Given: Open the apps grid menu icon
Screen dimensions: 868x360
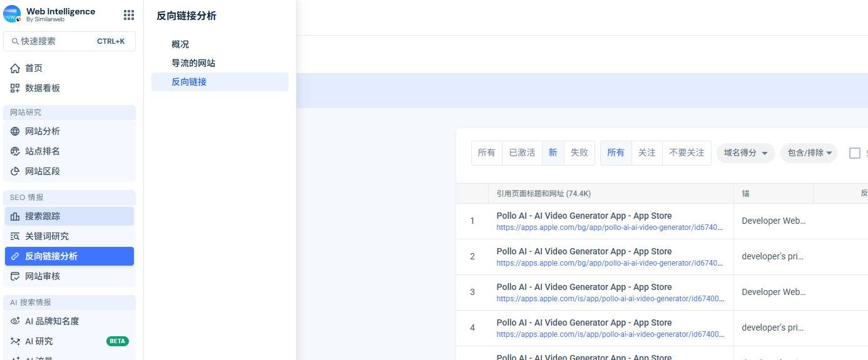Looking at the screenshot, I should (x=129, y=15).
